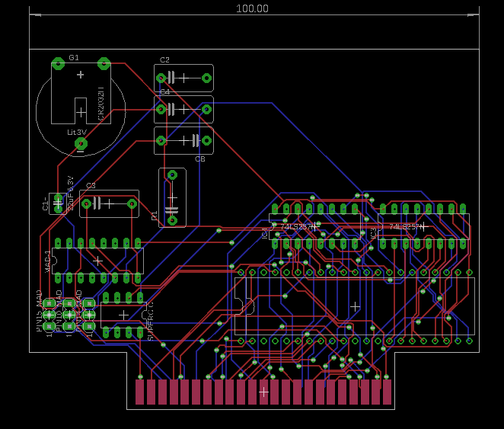Click the G1 battery holder label
504x429 pixels.
(74, 58)
